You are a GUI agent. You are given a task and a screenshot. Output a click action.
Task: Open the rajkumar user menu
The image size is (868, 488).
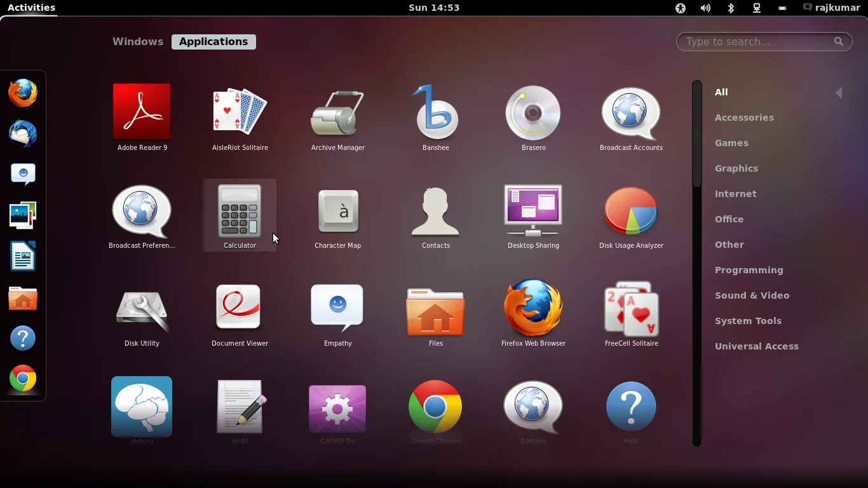[x=831, y=8]
